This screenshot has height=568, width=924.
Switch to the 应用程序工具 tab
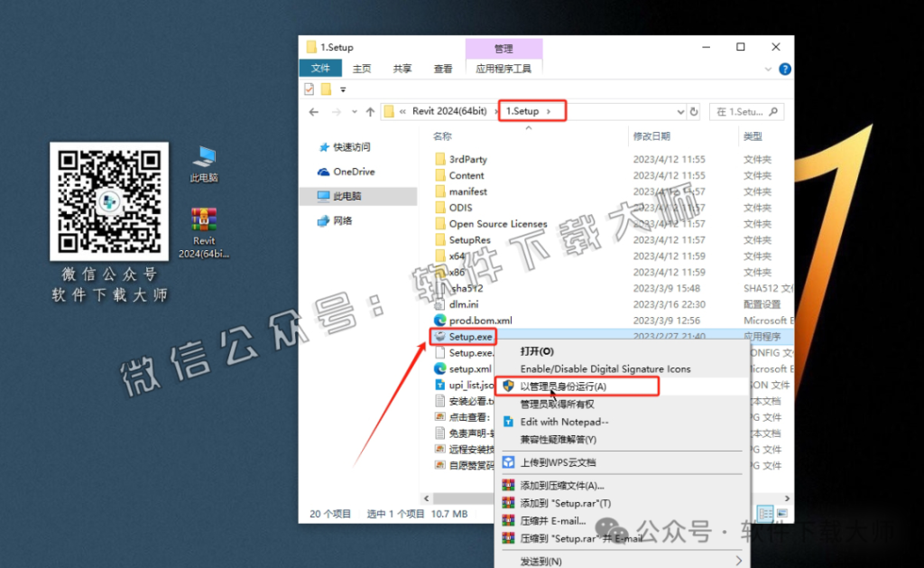coord(504,68)
